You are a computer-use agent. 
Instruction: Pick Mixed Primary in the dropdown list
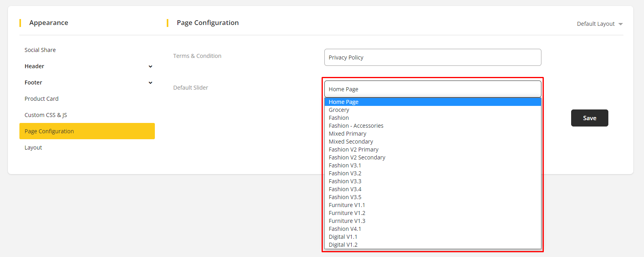point(347,134)
